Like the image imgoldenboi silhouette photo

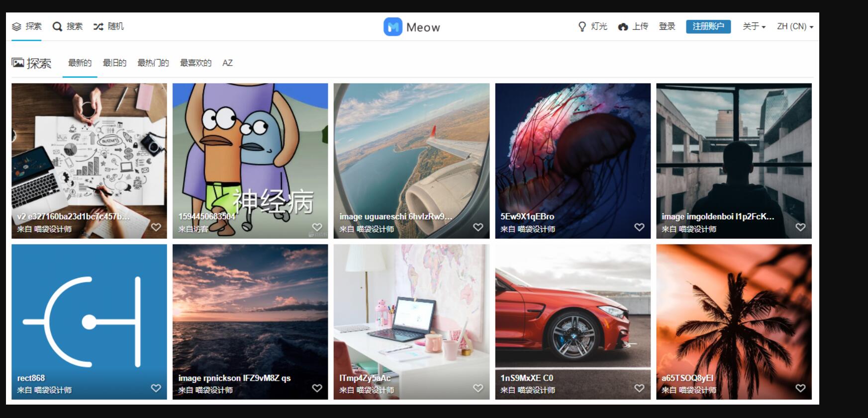click(x=800, y=227)
